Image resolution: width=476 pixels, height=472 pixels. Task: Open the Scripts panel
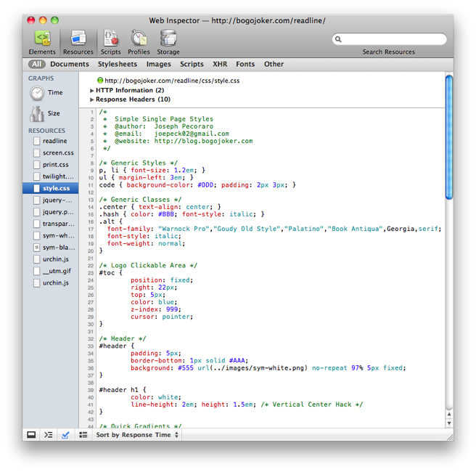pyautogui.click(x=110, y=43)
